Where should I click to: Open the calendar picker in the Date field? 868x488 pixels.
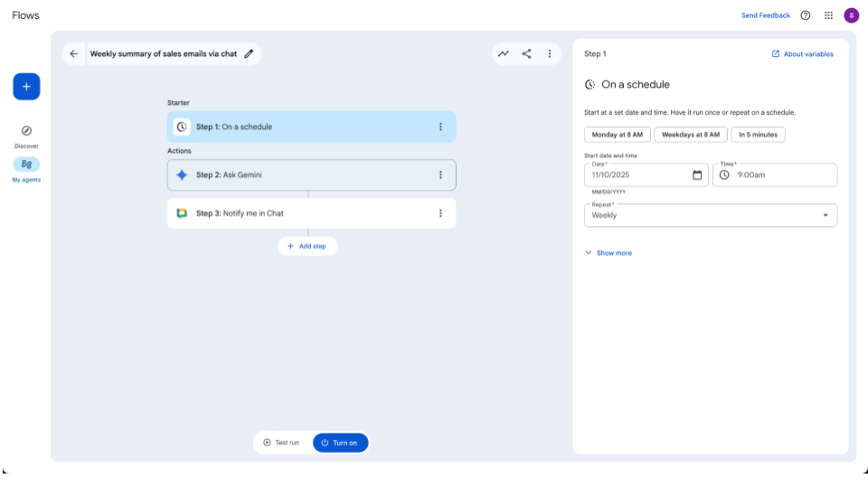click(x=697, y=175)
